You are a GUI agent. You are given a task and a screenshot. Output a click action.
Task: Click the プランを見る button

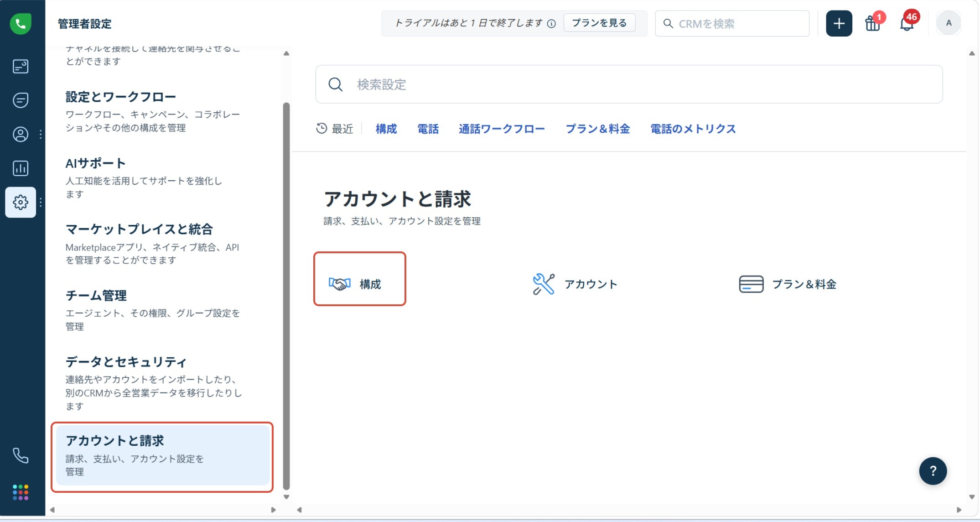click(x=599, y=23)
